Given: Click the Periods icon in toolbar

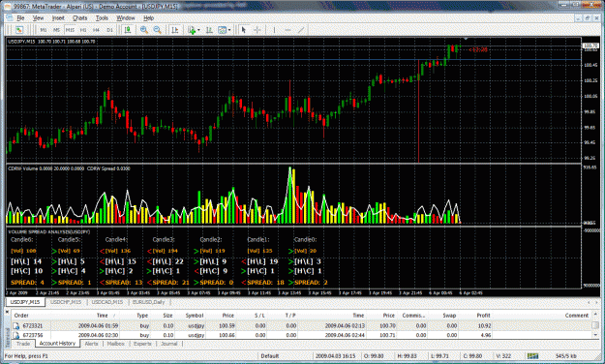Looking at the screenshot, I should pyautogui.click(x=209, y=30).
